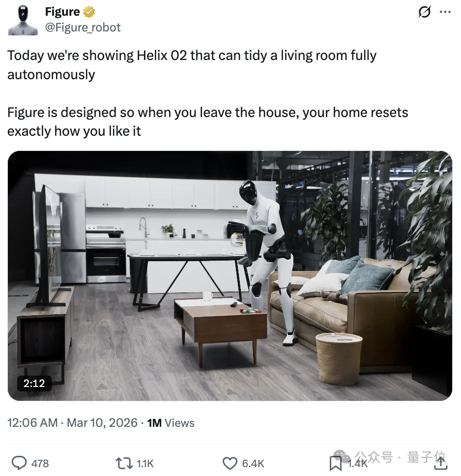Click the share upload arrow icon
Image resolution: width=461 pixels, height=476 pixels.
click(441, 463)
